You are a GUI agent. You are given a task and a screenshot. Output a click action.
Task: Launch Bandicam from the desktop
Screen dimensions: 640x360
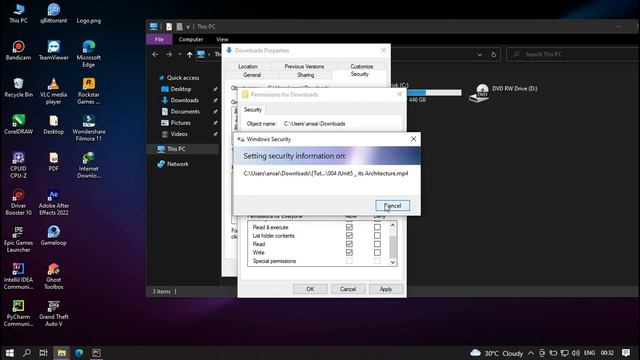click(18, 50)
